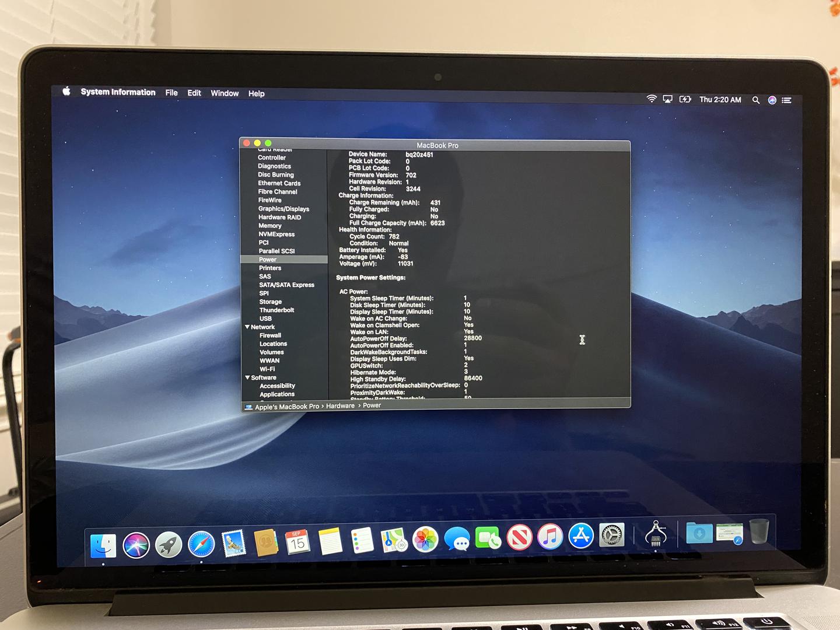Click the Thu 2:20 AM clock

point(720,100)
